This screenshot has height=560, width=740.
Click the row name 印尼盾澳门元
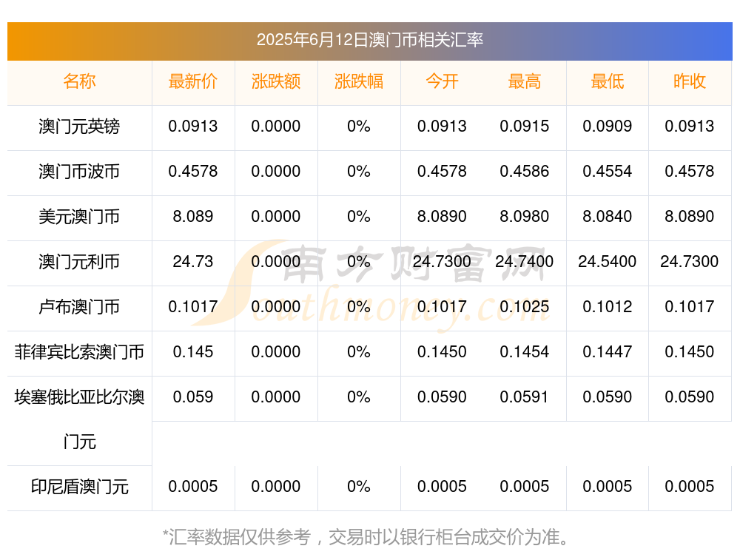[79, 487]
